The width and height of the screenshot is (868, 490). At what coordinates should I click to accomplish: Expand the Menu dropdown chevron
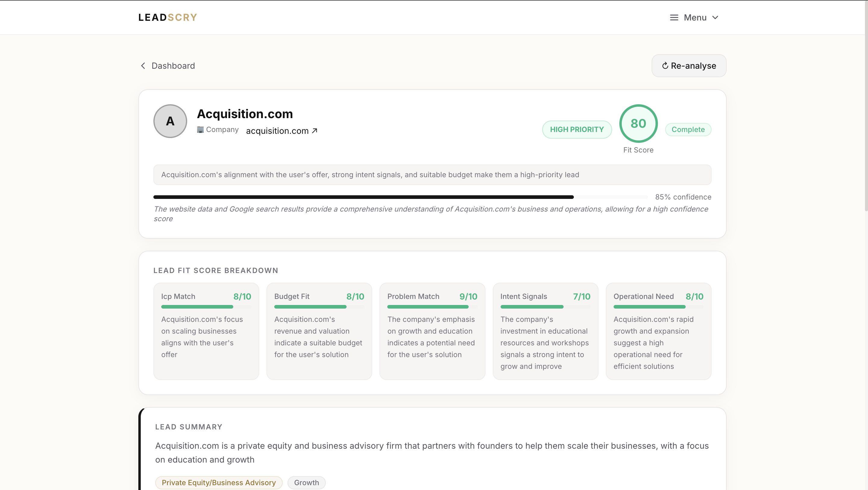coord(715,17)
